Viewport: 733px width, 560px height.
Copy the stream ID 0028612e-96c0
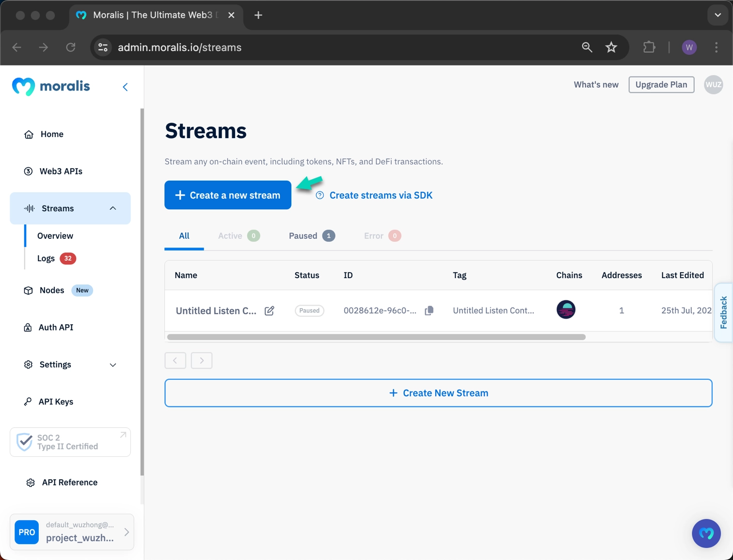click(x=429, y=311)
